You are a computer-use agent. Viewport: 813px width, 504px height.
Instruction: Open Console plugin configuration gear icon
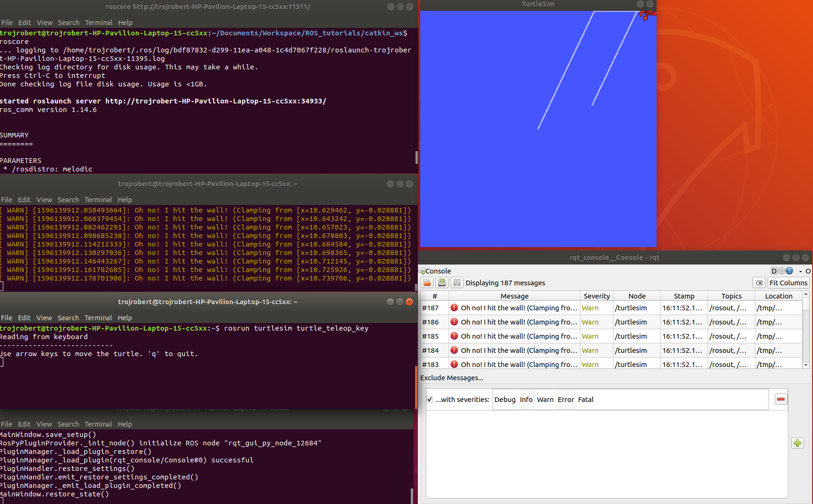pos(781,271)
